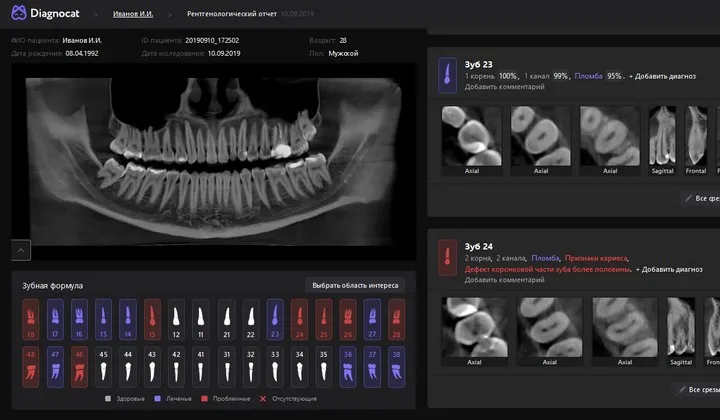Image resolution: width=720 pixels, height=420 pixels.
Task: Select tooth 21 in the dental formula
Action: 226,319
